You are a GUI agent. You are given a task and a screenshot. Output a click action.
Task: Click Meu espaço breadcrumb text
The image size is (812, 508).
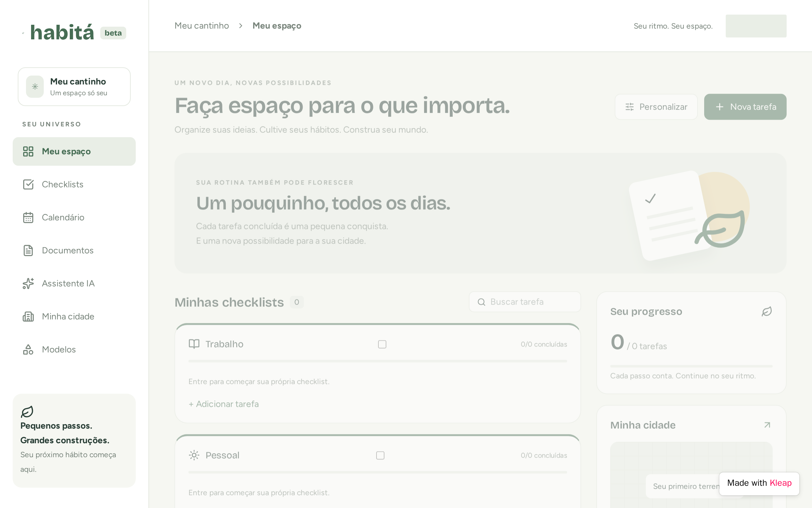coord(277,26)
